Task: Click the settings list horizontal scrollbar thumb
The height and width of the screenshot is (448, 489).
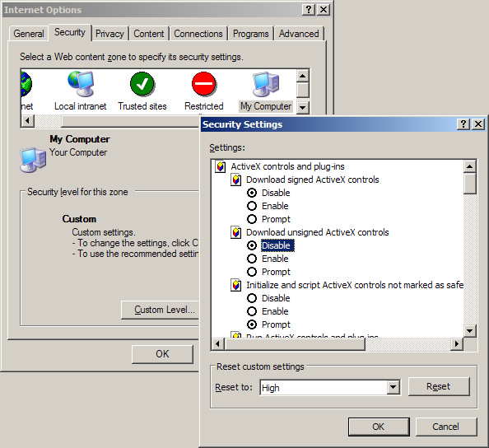Action: pos(295,343)
